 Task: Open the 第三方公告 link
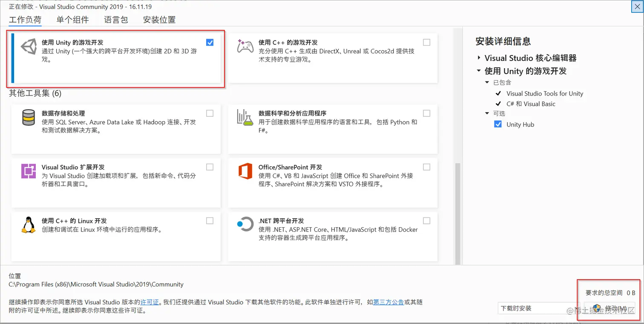click(388, 302)
